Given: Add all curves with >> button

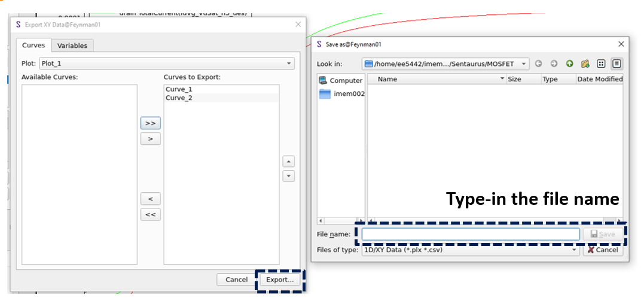Looking at the screenshot, I should pyautogui.click(x=150, y=123).
